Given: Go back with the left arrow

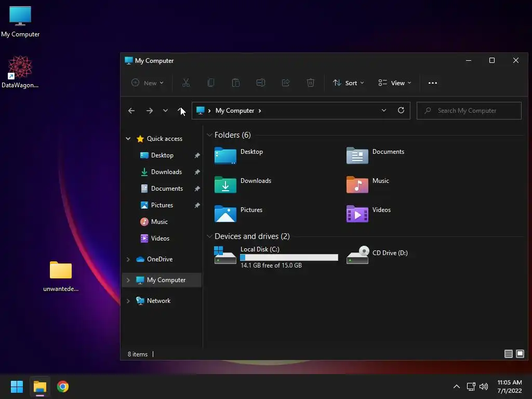Looking at the screenshot, I should [x=131, y=111].
